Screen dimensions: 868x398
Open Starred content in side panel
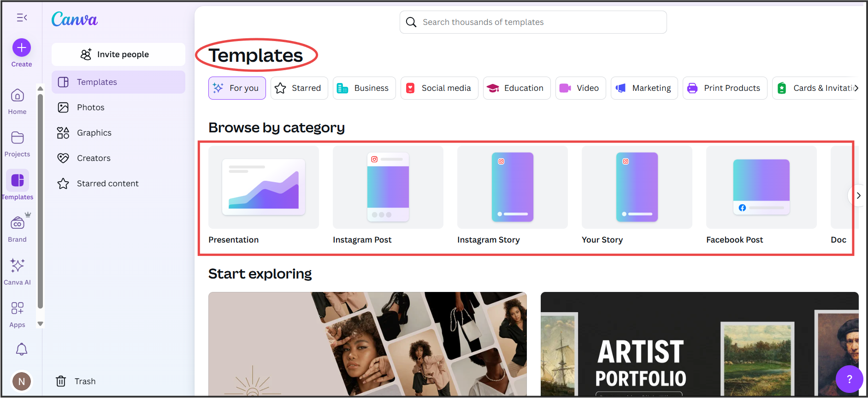tap(118, 184)
